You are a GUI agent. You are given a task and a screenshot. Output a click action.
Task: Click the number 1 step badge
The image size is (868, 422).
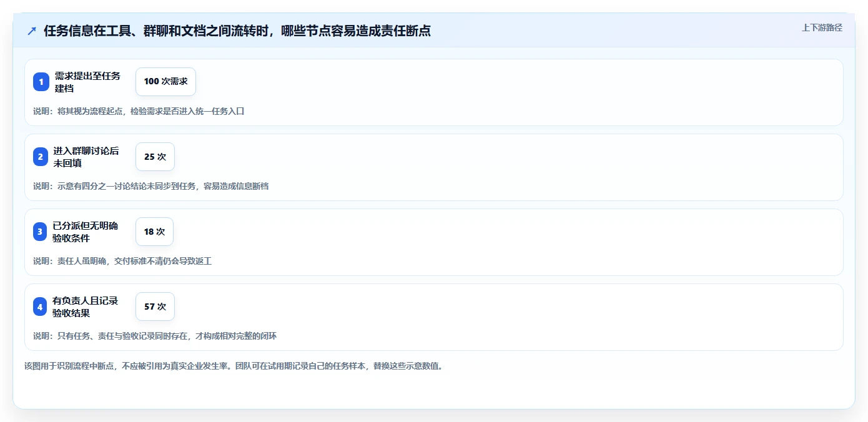tap(41, 82)
